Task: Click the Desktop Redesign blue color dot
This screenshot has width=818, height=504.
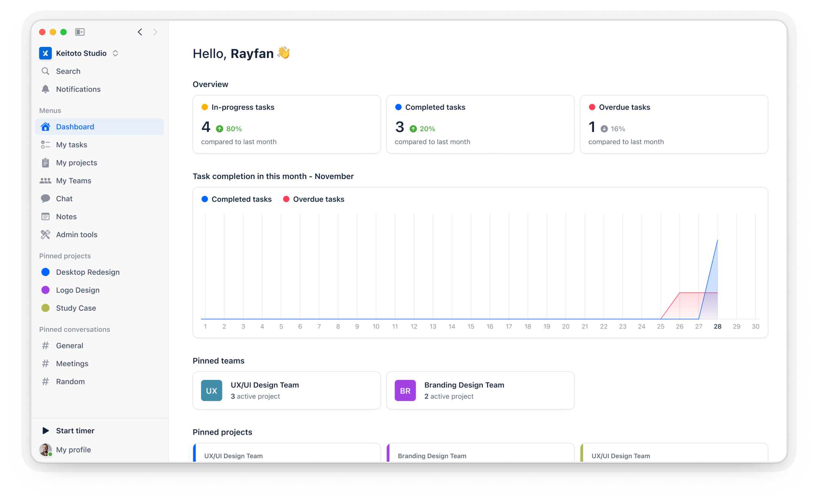Action: (x=45, y=272)
